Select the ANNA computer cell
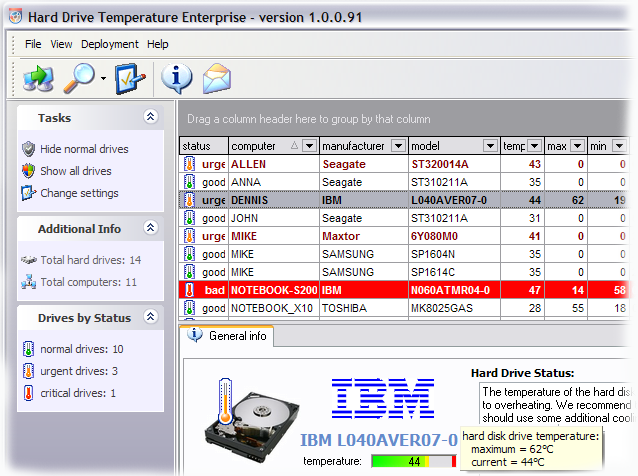The image size is (638, 476). pos(274,182)
